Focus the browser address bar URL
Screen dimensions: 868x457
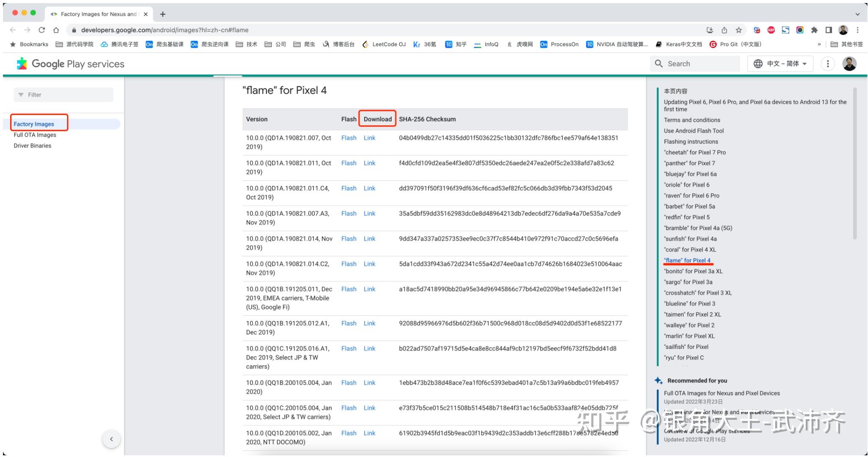165,30
